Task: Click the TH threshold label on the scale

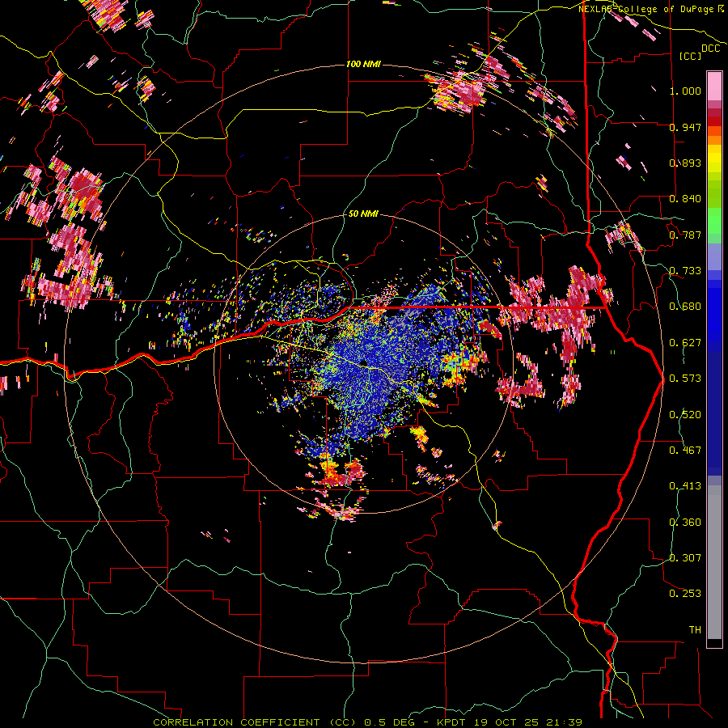Action: point(695,630)
